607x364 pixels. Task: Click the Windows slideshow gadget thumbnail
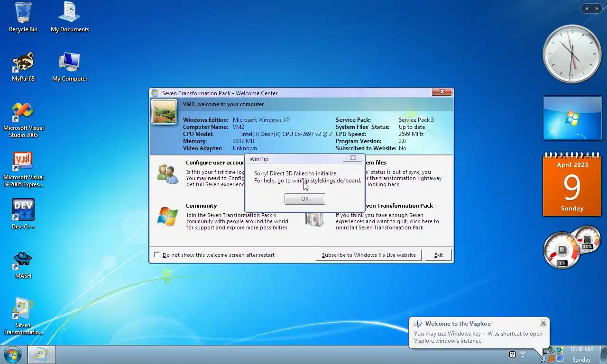572,118
